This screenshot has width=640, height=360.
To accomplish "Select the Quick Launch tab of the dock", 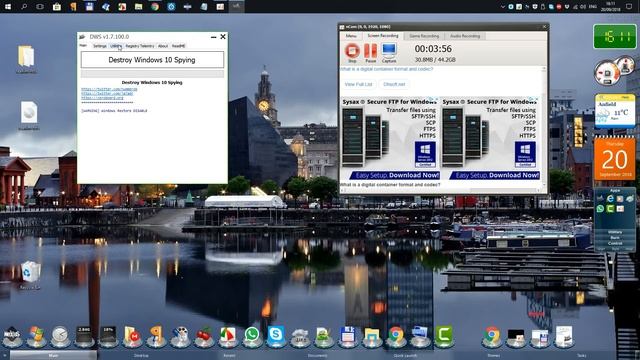I will (x=405, y=356).
